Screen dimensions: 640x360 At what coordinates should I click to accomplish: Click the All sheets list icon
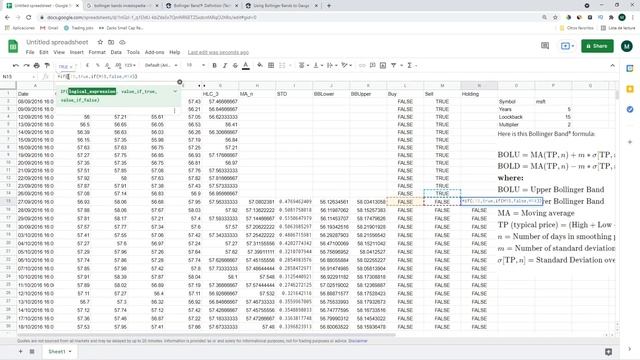click(x=32, y=351)
